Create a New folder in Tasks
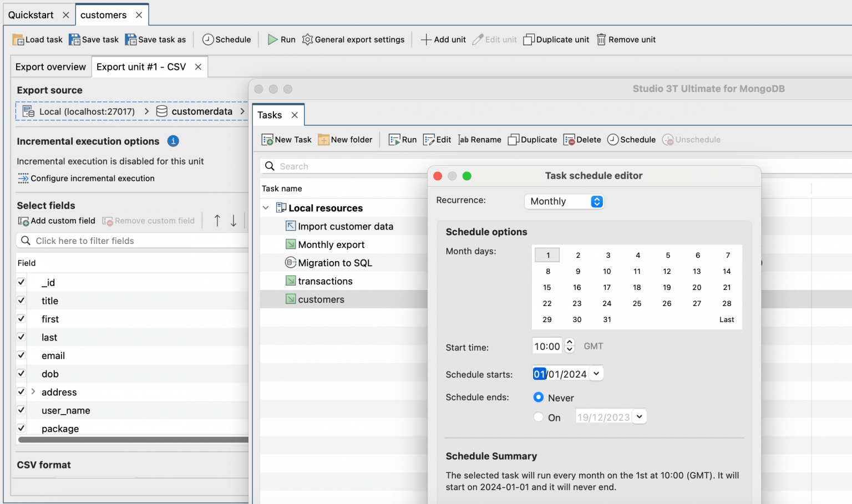Viewport: 852px width, 504px height. click(345, 139)
